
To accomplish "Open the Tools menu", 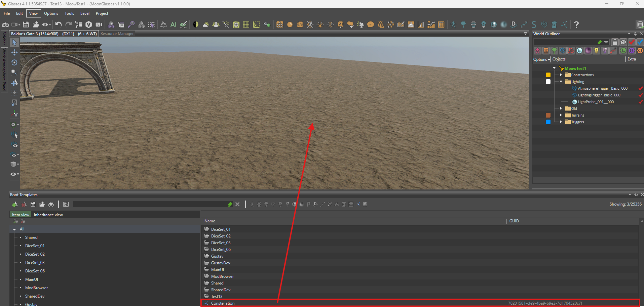I will 69,13.
